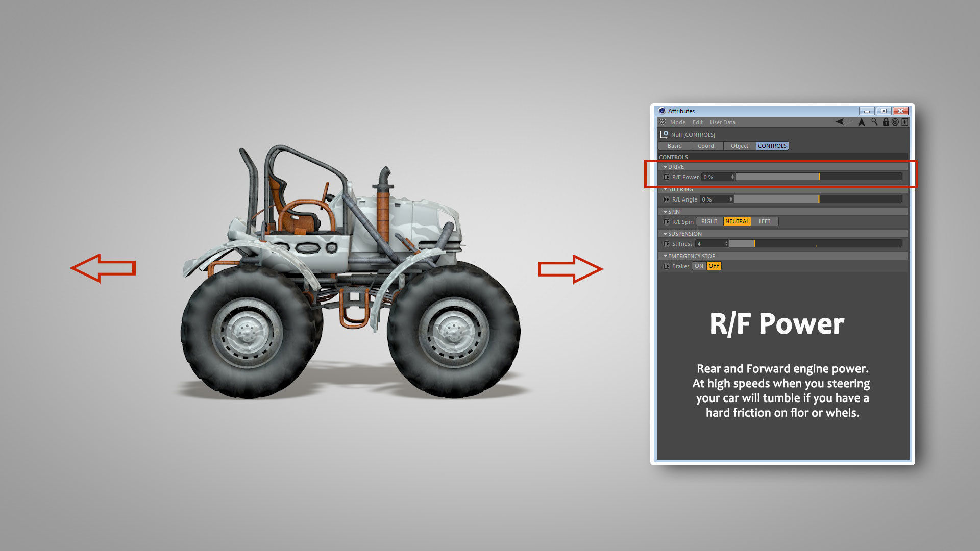Click the Cinema 4D logo in Attributes title bar
The height and width of the screenshot is (551, 980).
coord(662,111)
